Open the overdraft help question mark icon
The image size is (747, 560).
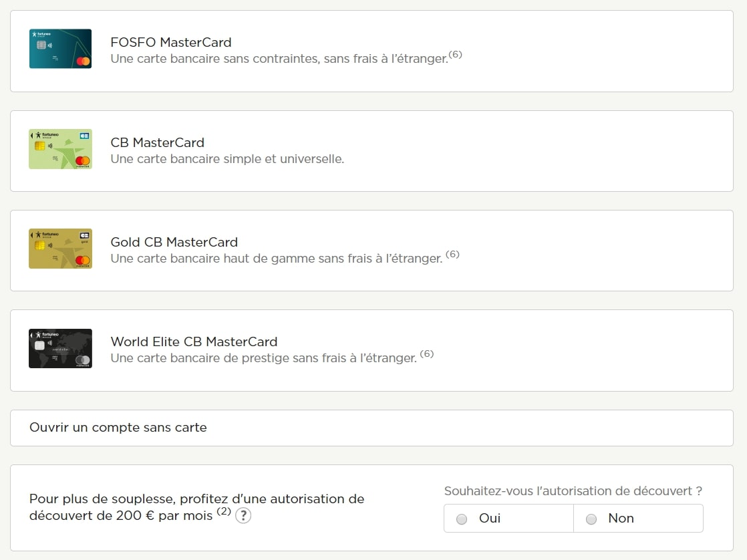tap(243, 516)
